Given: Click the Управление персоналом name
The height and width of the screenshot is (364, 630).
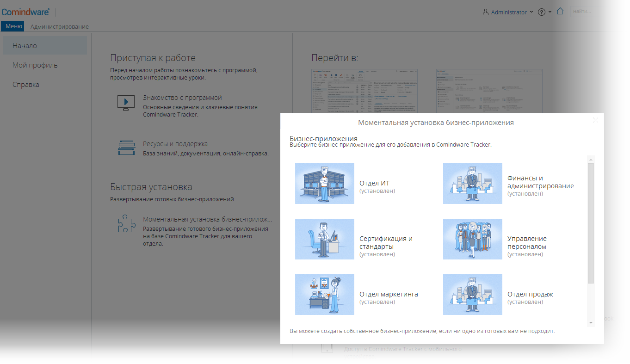Looking at the screenshot, I should point(527,243).
